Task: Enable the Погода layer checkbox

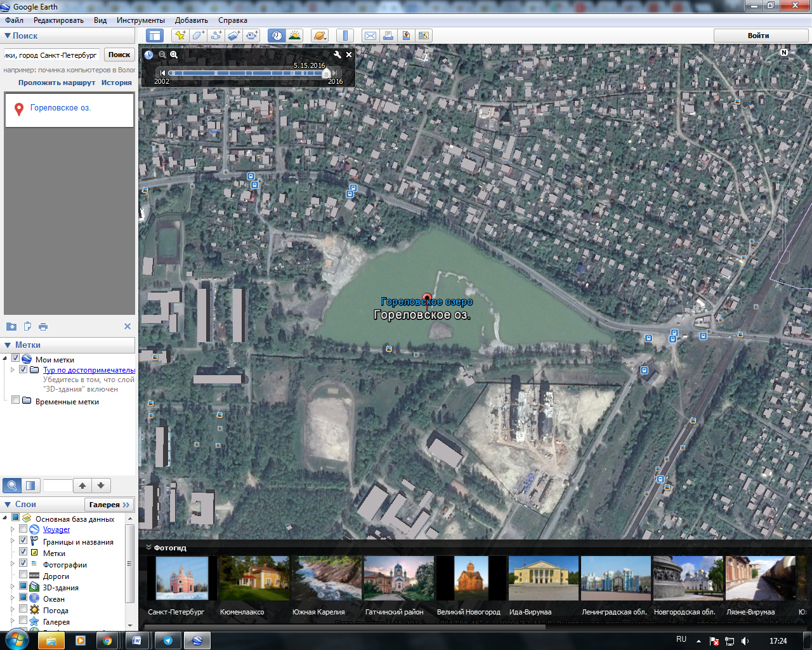Action: [x=23, y=609]
